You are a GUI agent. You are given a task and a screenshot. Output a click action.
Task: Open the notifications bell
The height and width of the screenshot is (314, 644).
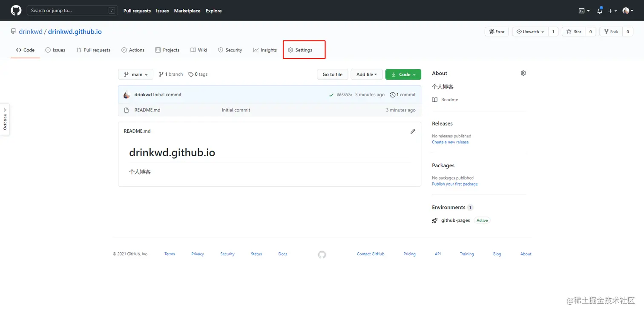[600, 11]
